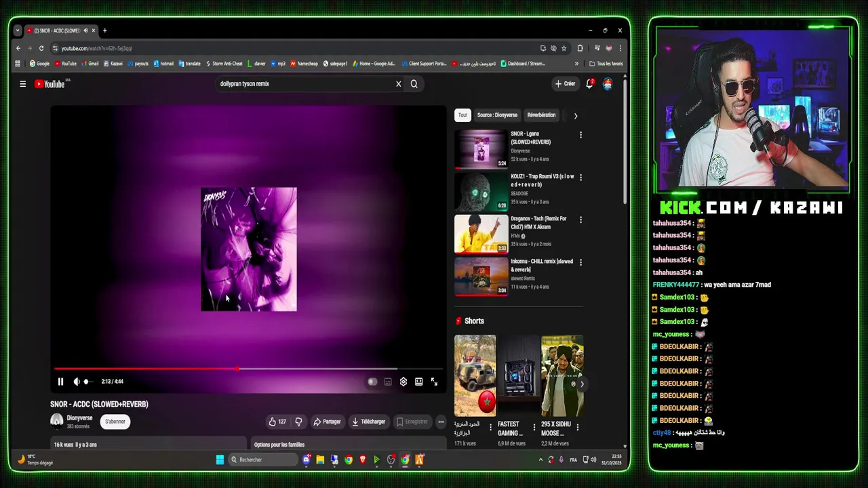Dislike the video
Screen dimensions: 868x488
(298, 422)
